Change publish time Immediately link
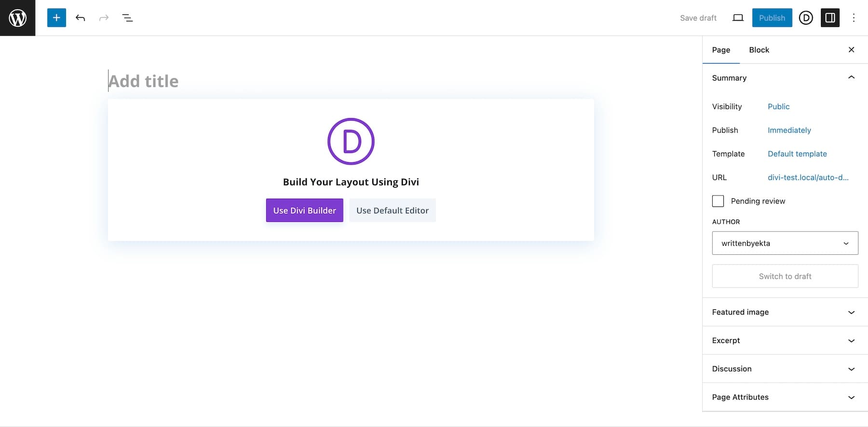Screen dimensions: 868x427 pos(789,130)
